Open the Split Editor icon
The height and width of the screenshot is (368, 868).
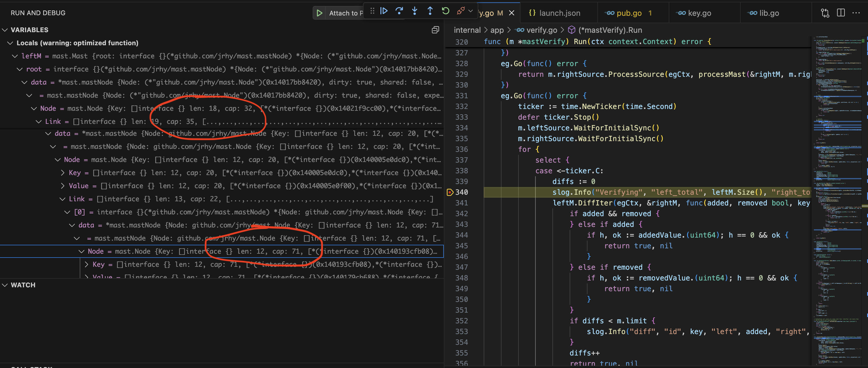point(840,13)
